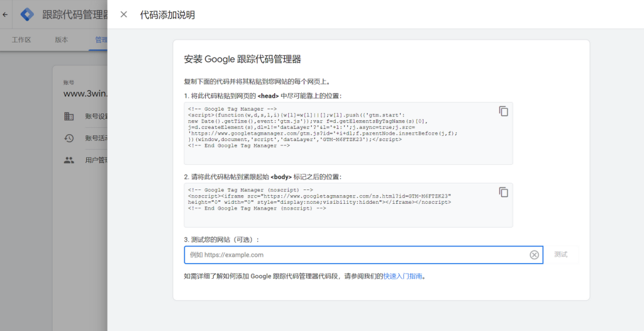Click the Tag Manager logo icon
Image resolution: width=644 pixels, height=331 pixels.
[x=27, y=14]
